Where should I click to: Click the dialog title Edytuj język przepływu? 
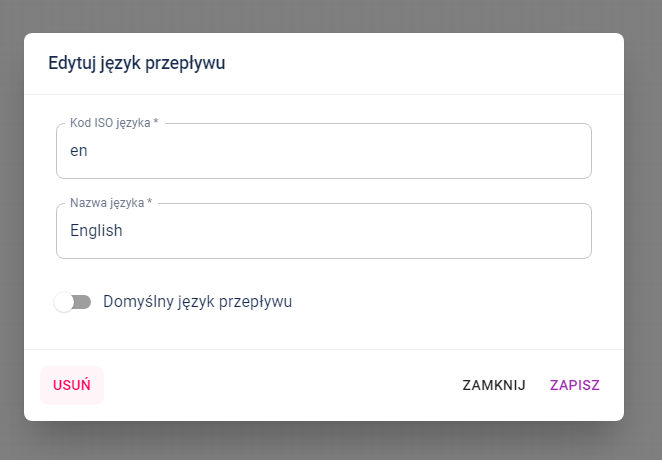pyautogui.click(x=137, y=63)
